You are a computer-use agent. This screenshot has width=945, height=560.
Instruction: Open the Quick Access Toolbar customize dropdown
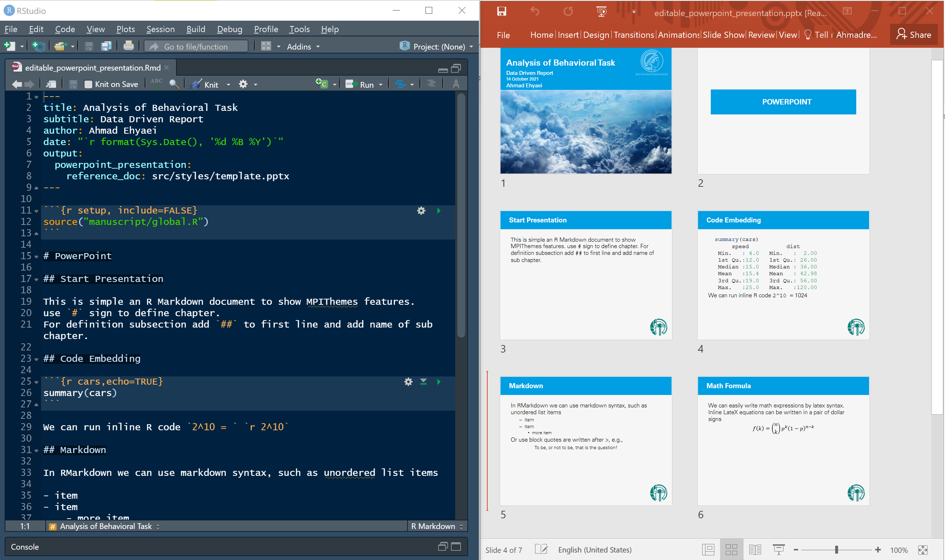point(634,12)
